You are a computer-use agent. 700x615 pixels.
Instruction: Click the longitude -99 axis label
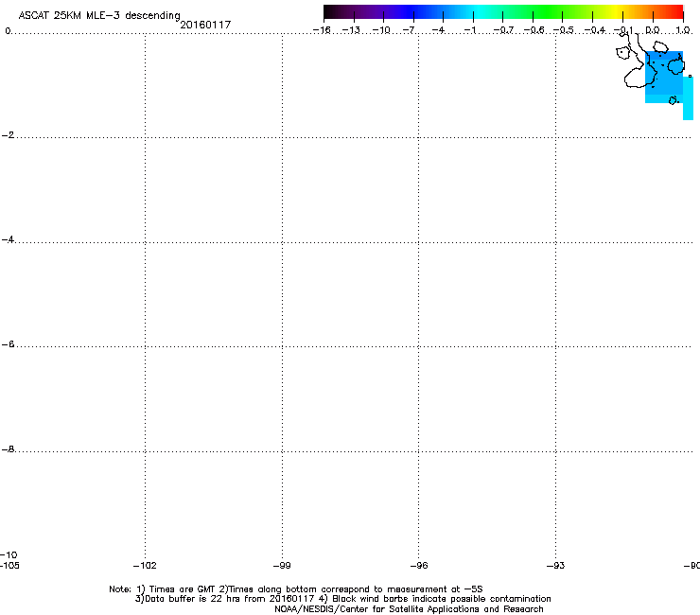[x=282, y=566]
